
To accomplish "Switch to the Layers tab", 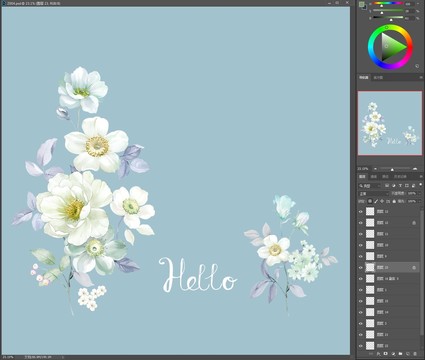I will click(x=362, y=177).
